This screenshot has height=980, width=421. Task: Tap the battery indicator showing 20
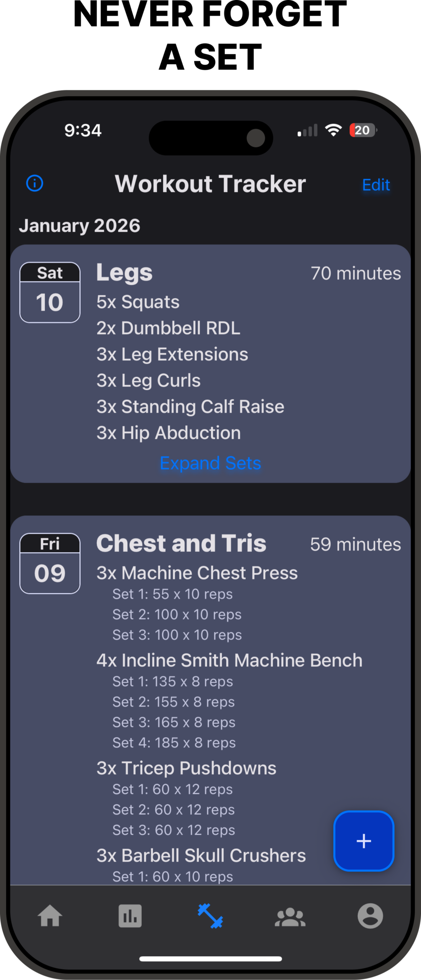(362, 130)
